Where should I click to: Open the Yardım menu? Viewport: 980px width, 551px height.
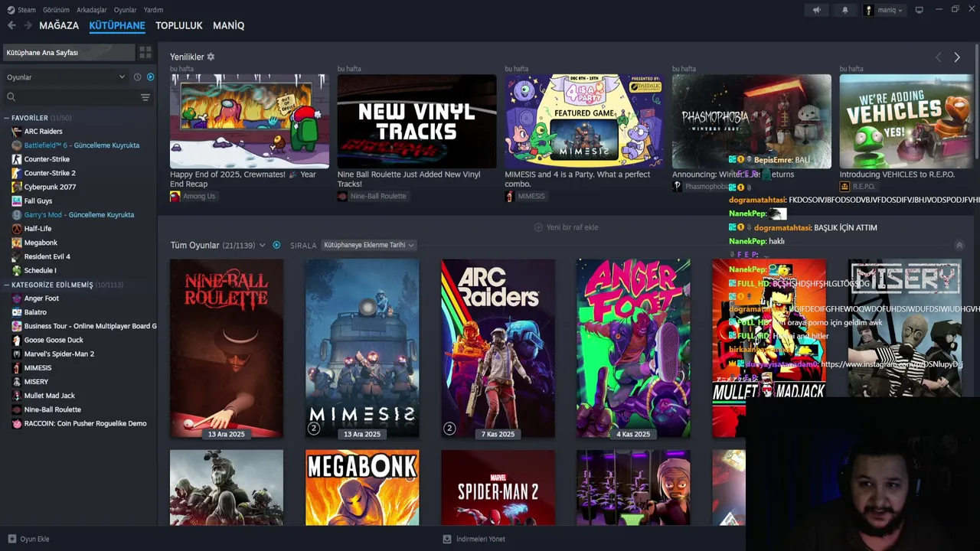pyautogui.click(x=153, y=10)
